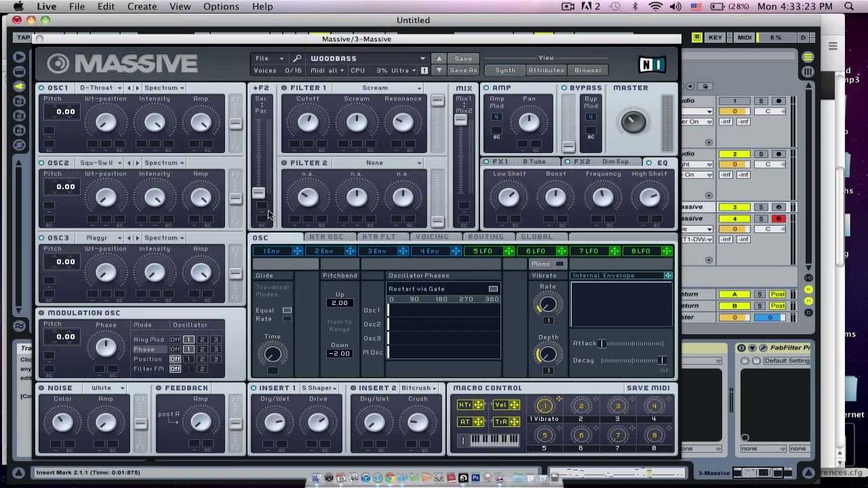This screenshot has width=868, height=488.
Task: Click the magnifier preset search icon
Action: [x=297, y=58]
